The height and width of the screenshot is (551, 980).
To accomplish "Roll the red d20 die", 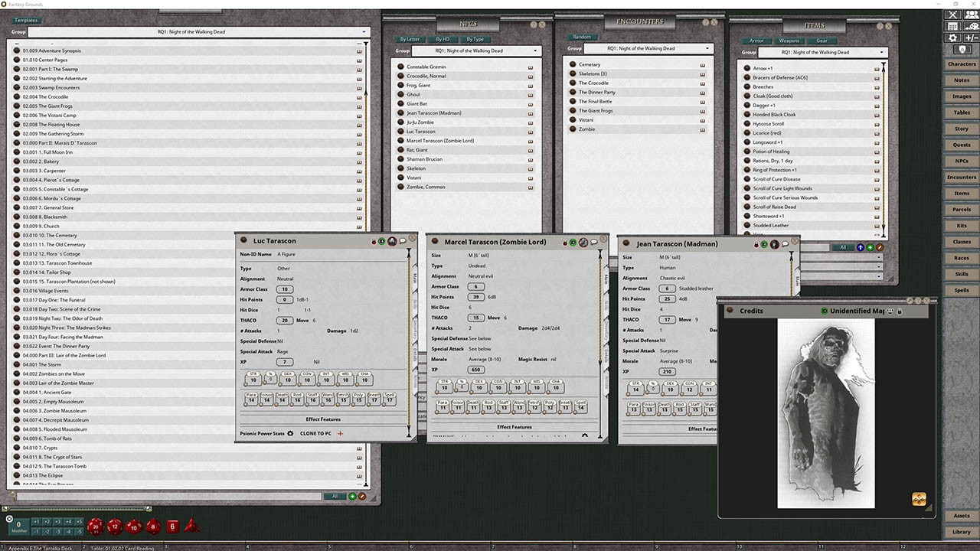I will [95, 526].
